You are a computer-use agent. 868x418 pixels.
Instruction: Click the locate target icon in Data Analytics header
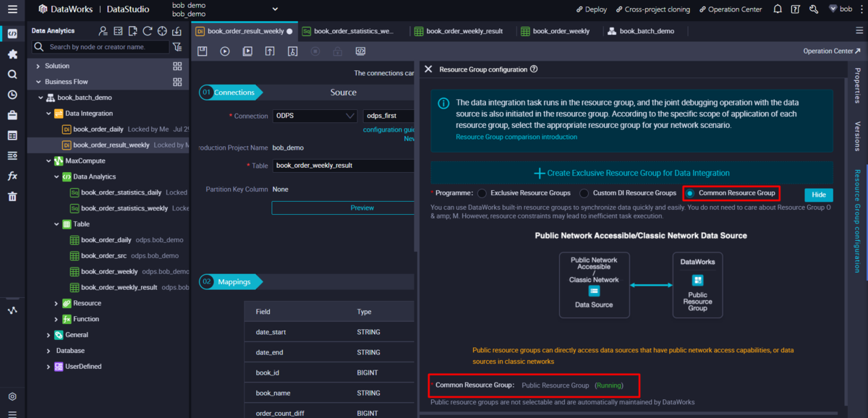pos(162,31)
